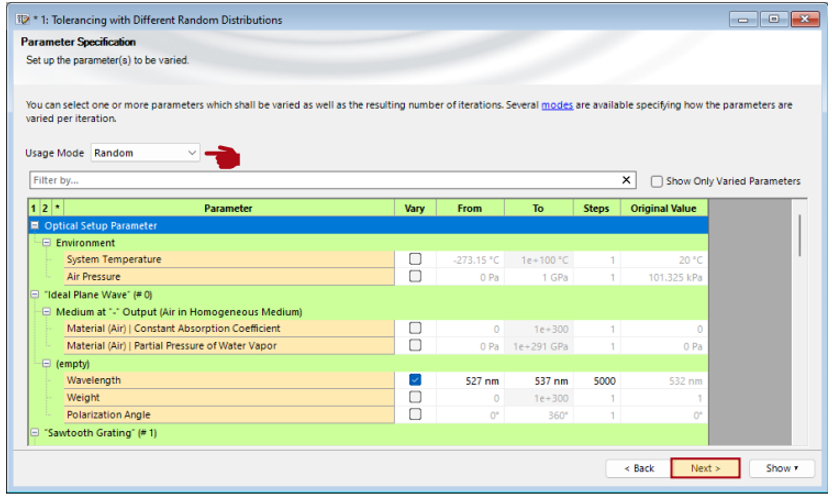
Task: Click the Original Value column header
Action: pos(664,208)
